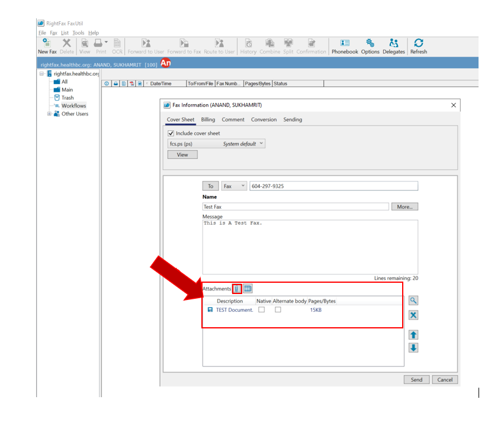This screenshot has height=428, width=504.
Task: Click the Send button
Action: 416,379
